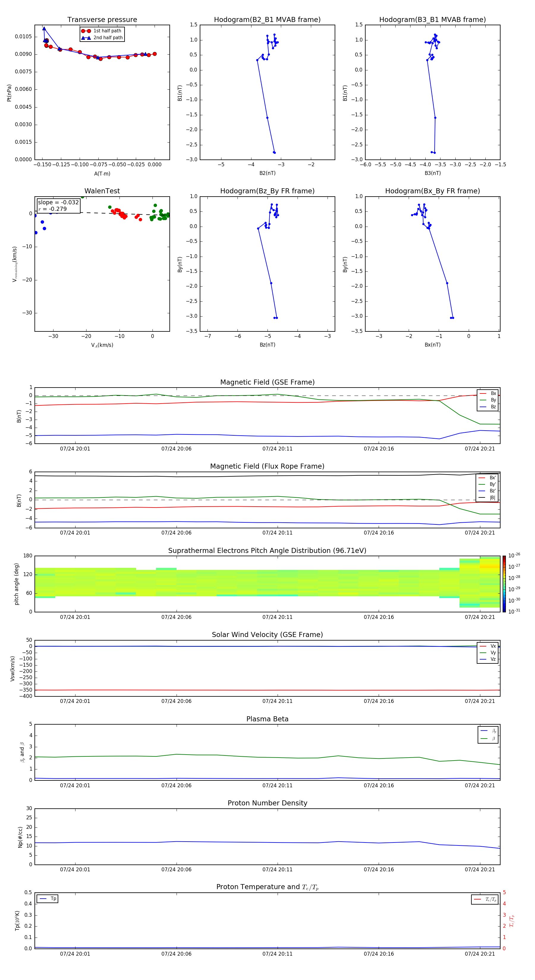Viewport: 535px width, 980px height.
Task: Click the "10^-31" colorbar tick label
Action: 514,611
